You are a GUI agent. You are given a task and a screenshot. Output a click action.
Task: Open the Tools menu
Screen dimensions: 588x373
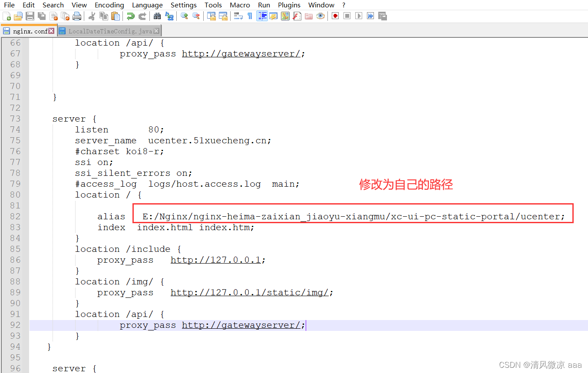click(213, 5)
